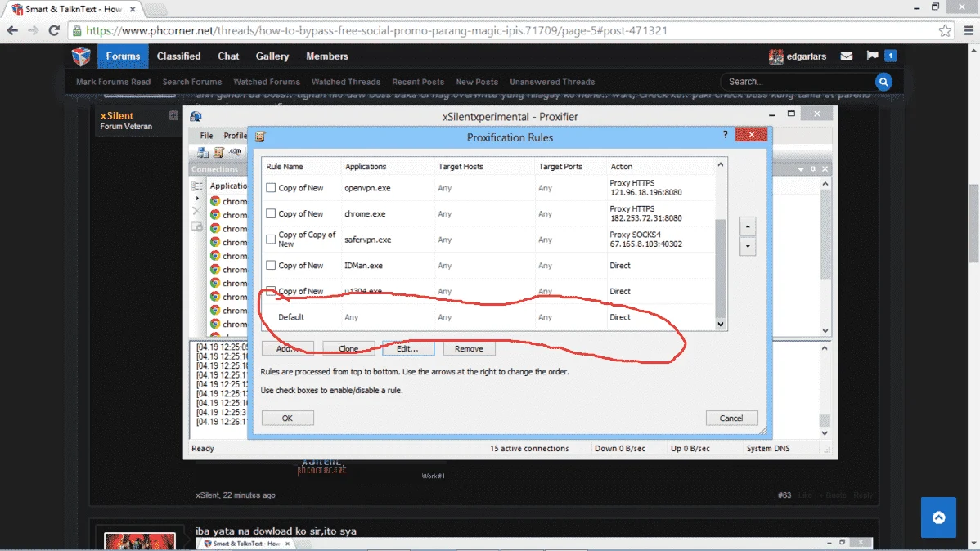
Task: Open the File menu in Proxifier
Action: point(206,136)
